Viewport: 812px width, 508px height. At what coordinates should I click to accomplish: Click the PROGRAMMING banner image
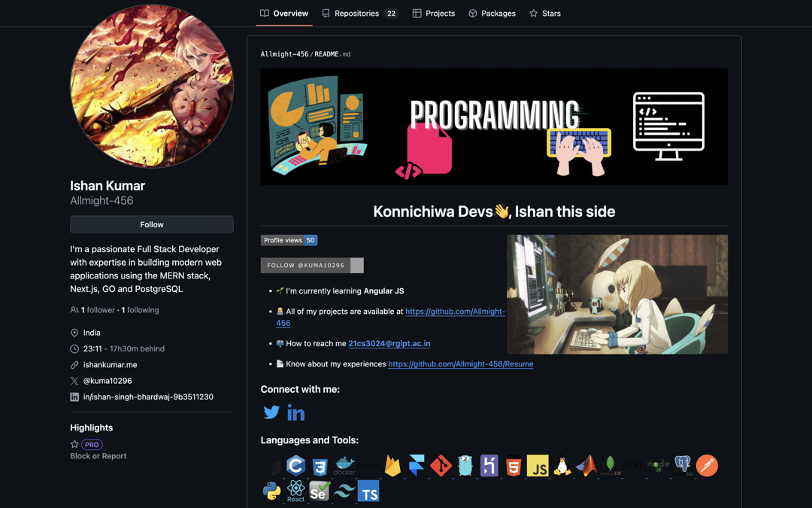point(494,126)
